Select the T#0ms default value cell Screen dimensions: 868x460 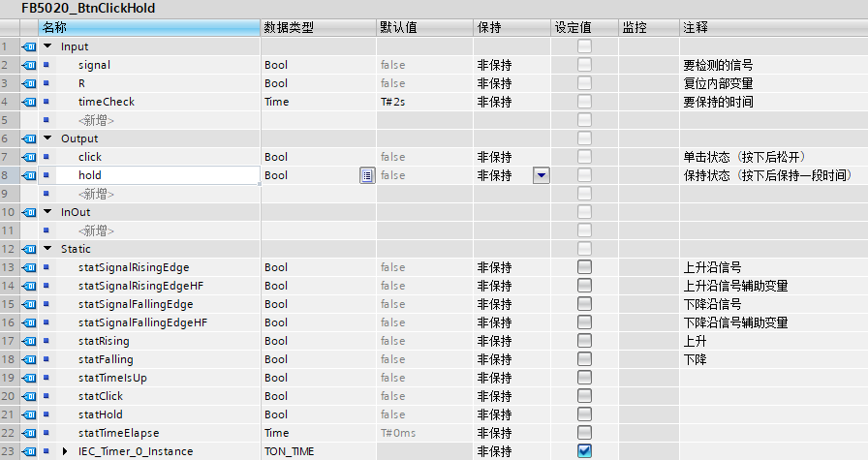424,433
